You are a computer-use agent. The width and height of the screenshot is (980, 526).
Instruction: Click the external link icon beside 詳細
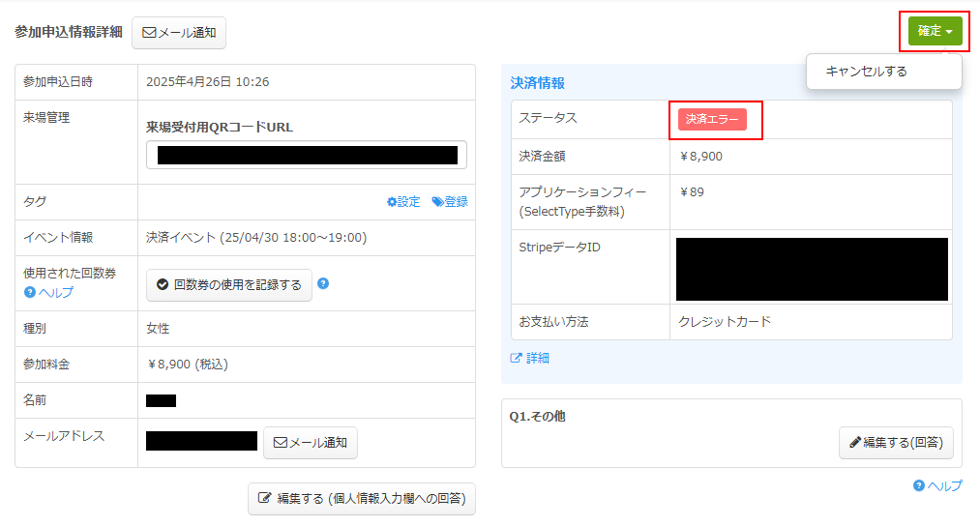pyautogui.click(x=517, y=358)
